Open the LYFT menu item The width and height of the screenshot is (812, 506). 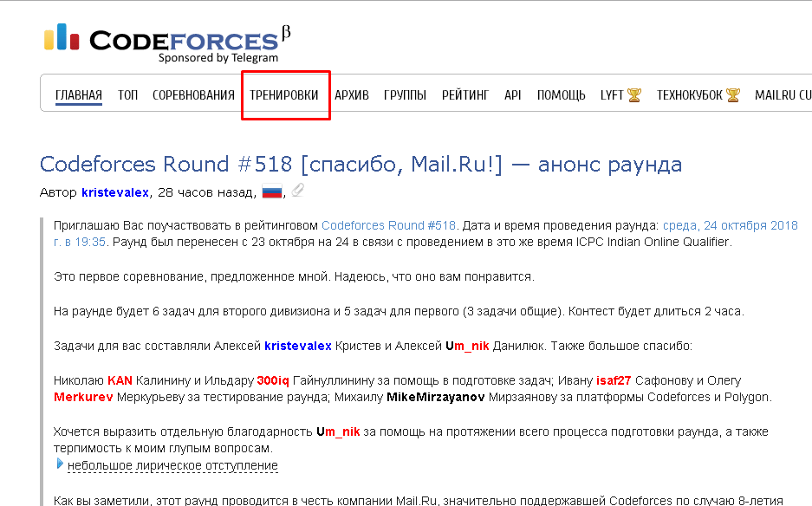click(612, 95)
